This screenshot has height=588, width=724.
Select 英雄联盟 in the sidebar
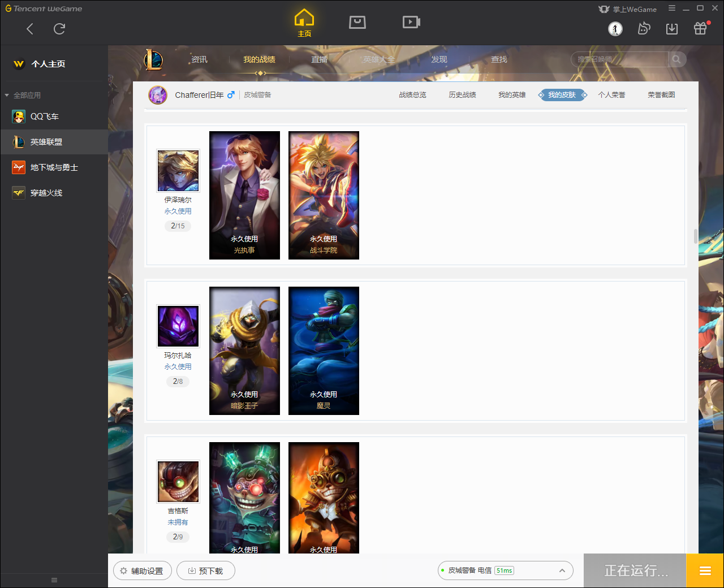coord(54,142)
